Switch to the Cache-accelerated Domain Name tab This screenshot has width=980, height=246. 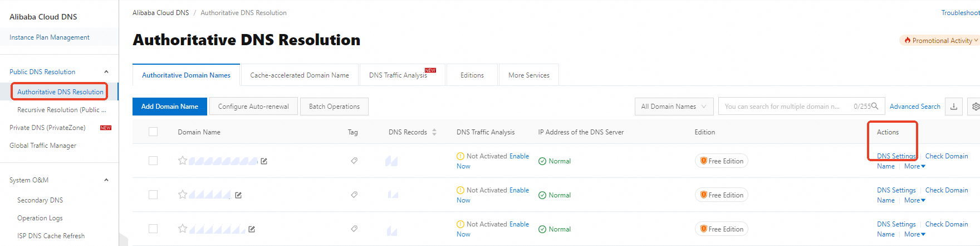click(300, 75)
